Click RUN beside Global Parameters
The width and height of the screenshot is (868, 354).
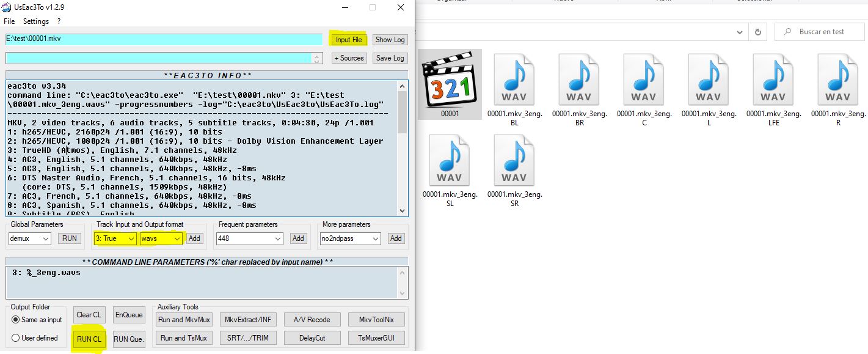pos(70,238)
